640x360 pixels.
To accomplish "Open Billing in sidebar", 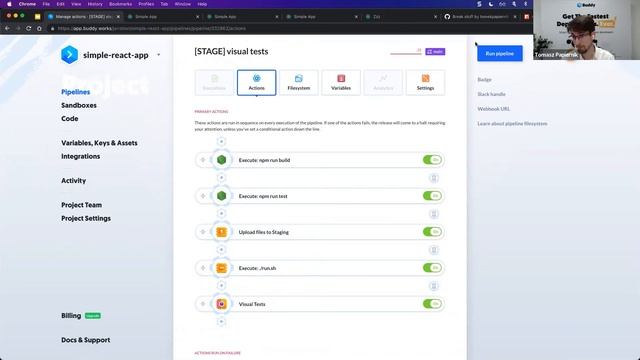I will [x=71, y=316].
